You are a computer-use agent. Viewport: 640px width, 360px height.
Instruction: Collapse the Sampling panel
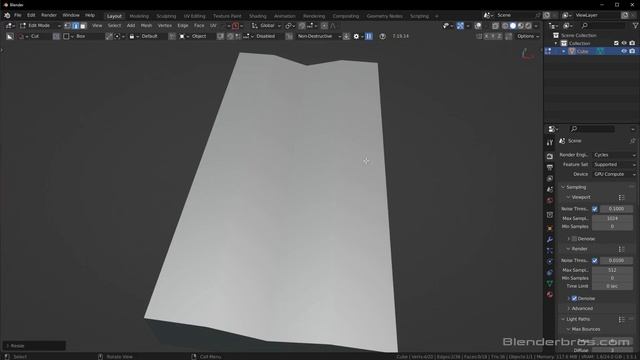coord(576,187)
